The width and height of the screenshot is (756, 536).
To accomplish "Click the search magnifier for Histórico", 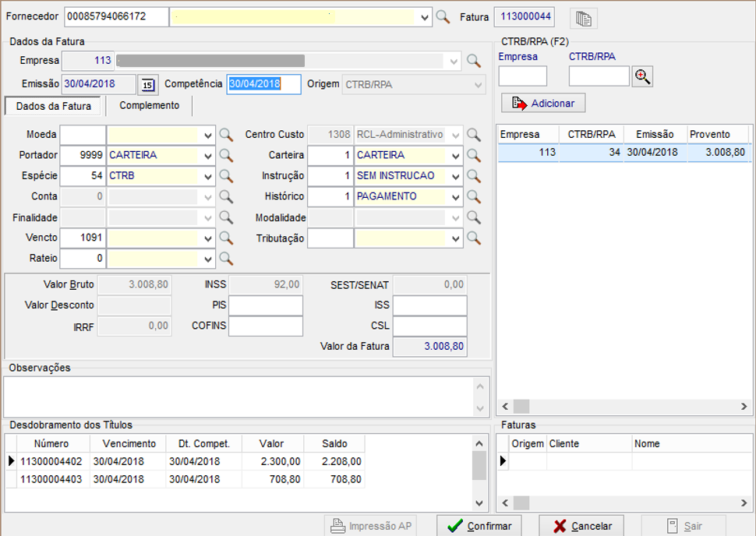I will [474, 196].
